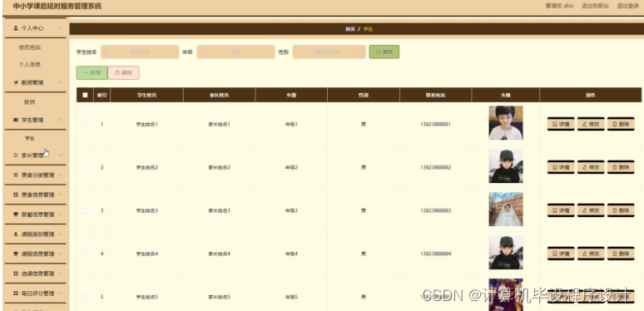Select the 个人信息 menu item
The height and width of the screenshot is (311, 644).
pos(30,64)
